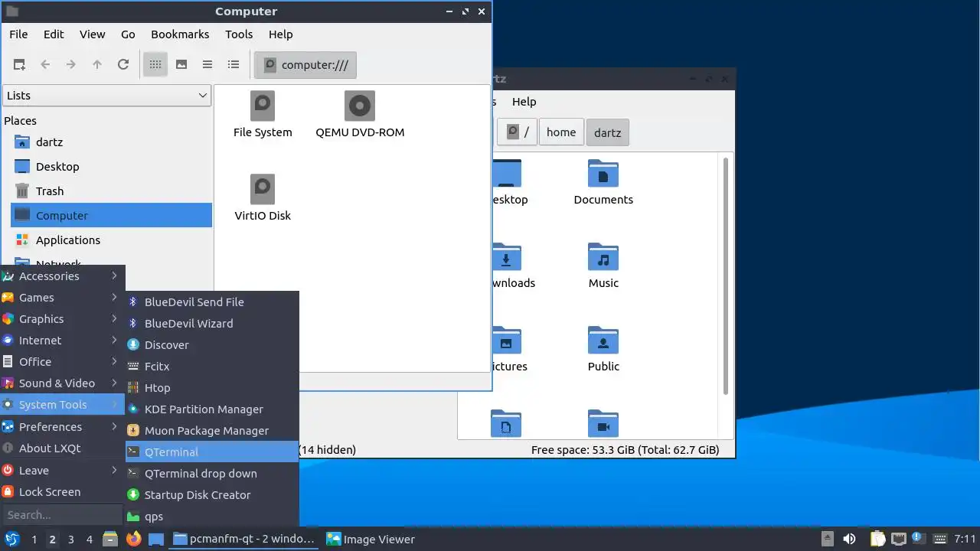980x551 pixels.
Task: Switch to compact view mode
Action: click(207, 65)
